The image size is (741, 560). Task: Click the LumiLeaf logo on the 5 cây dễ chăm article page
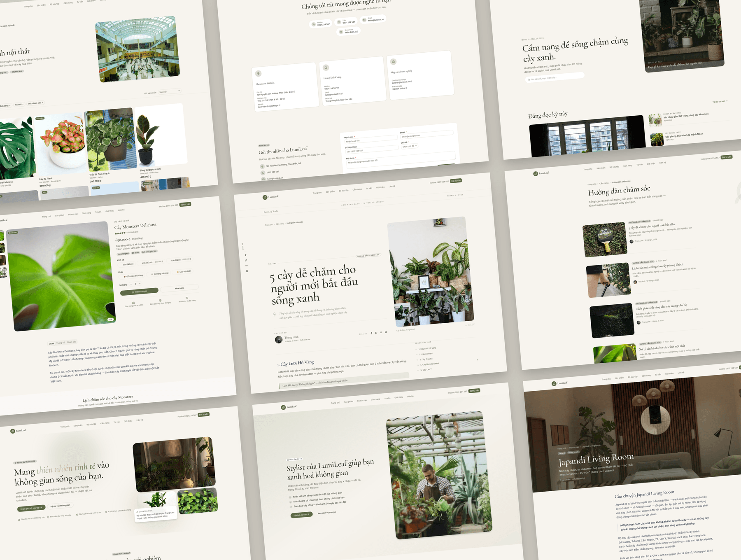tap(270, 197)
